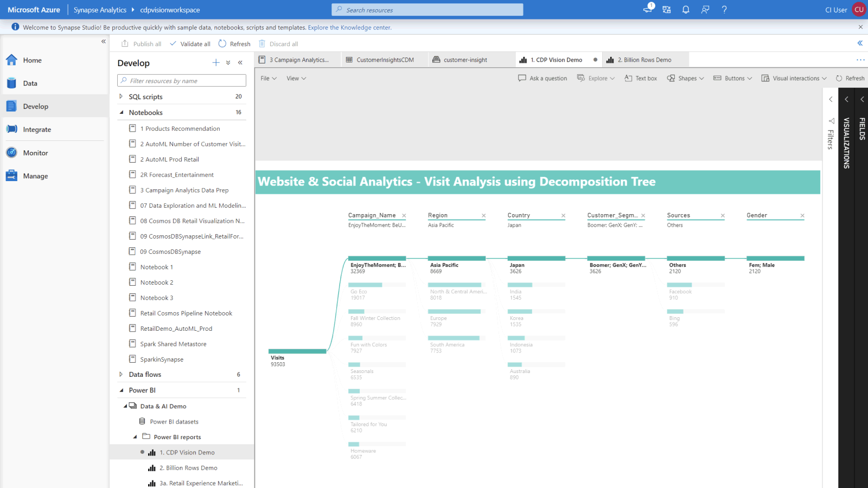The width and height of the screenshot is (868, 488).
Task: Open the Buttons dropdown
Action: (x=732, y=79)
